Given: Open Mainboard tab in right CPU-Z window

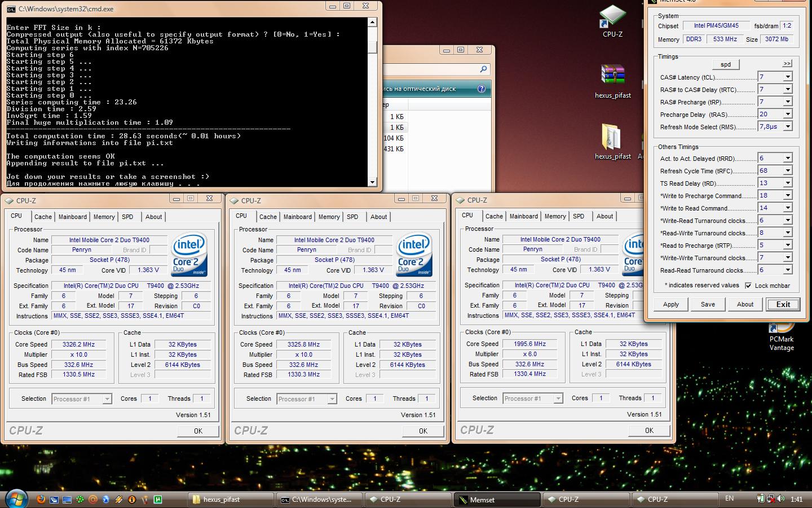Looking at the screenshot, I should pyautogui.click(x=524, y=216).
